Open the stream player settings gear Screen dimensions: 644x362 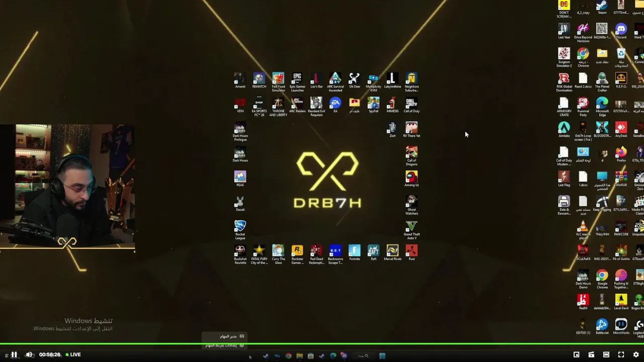[x=636, y=354]
